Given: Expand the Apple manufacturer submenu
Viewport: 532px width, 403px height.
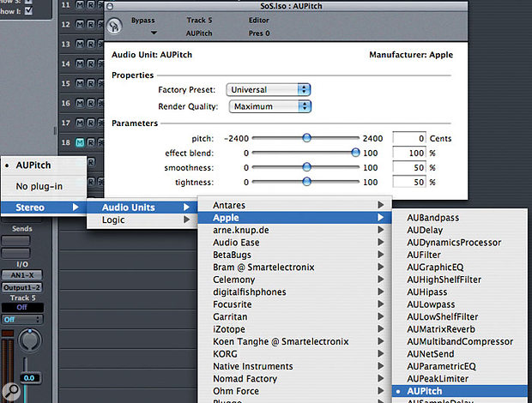Looking at the screenshot, I should pyautogui.click(x=294, y=218).
